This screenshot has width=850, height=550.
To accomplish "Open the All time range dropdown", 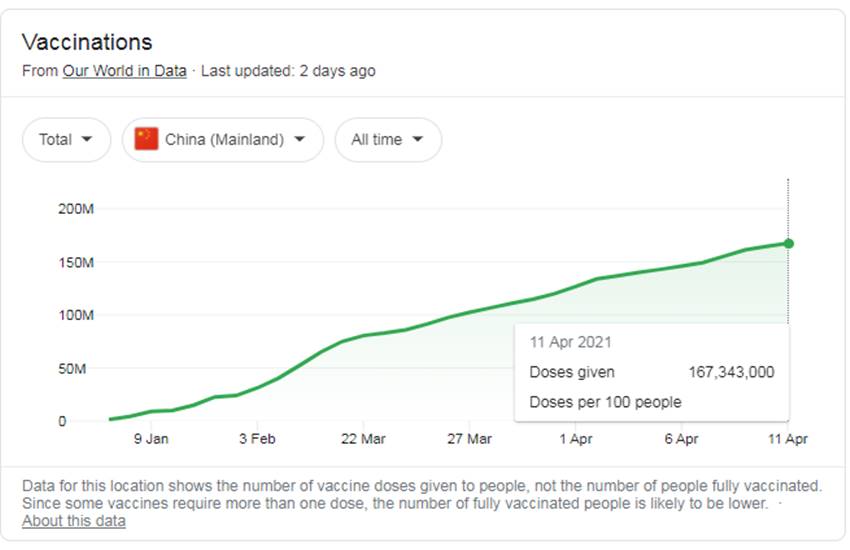I will (388, 139).
